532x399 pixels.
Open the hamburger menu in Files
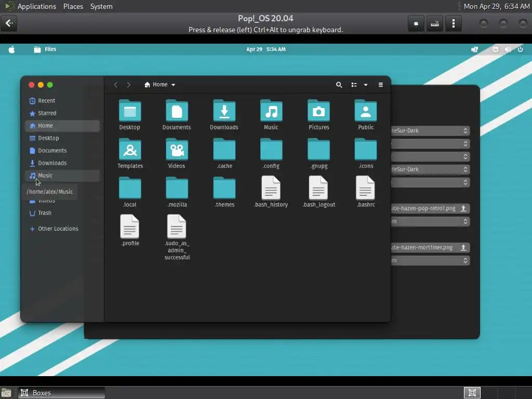pos(381,85)
